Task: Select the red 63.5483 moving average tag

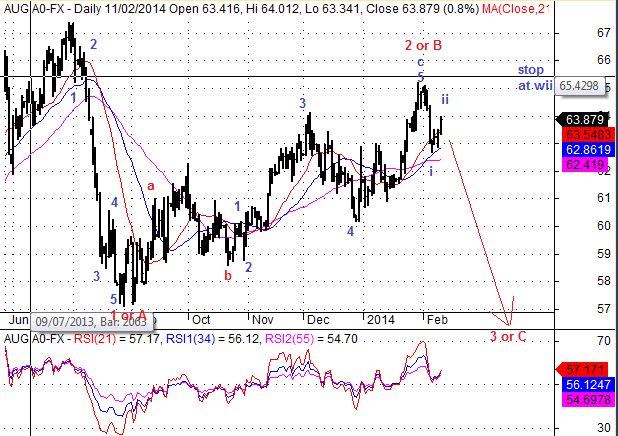Action: 581,133
